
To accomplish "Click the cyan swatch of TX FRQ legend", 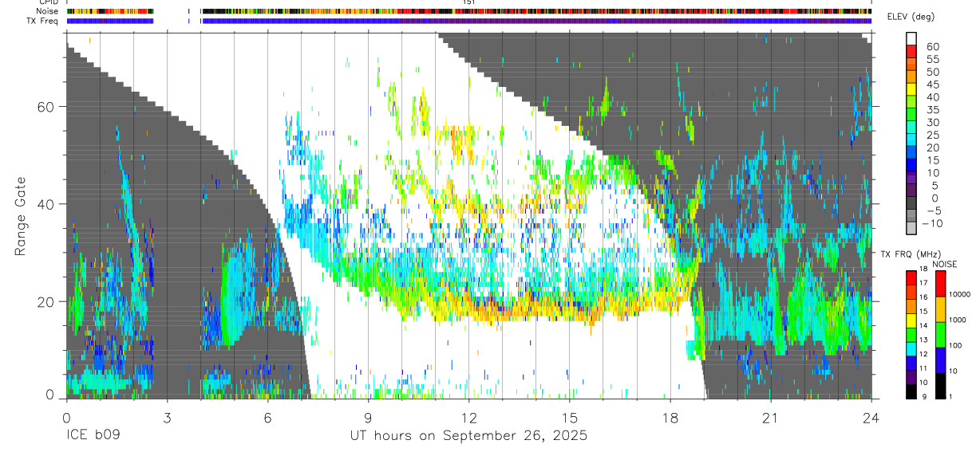I will click(911, 348).
